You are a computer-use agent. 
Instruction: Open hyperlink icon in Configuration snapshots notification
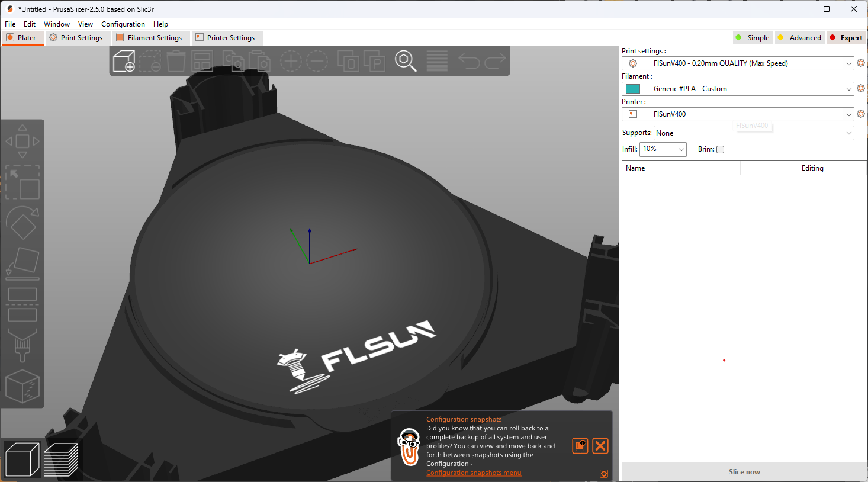pyautogui.click(x=580, y=446)
